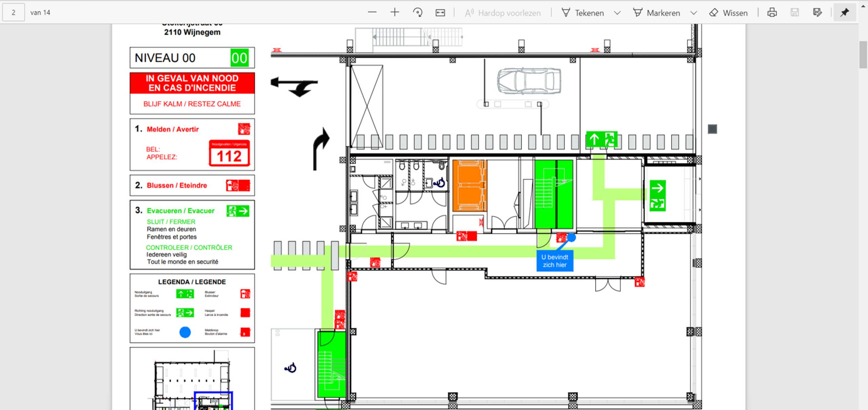868x410 pixels.
Task: Click the green 00 level badge
Action: coord(239,58)
